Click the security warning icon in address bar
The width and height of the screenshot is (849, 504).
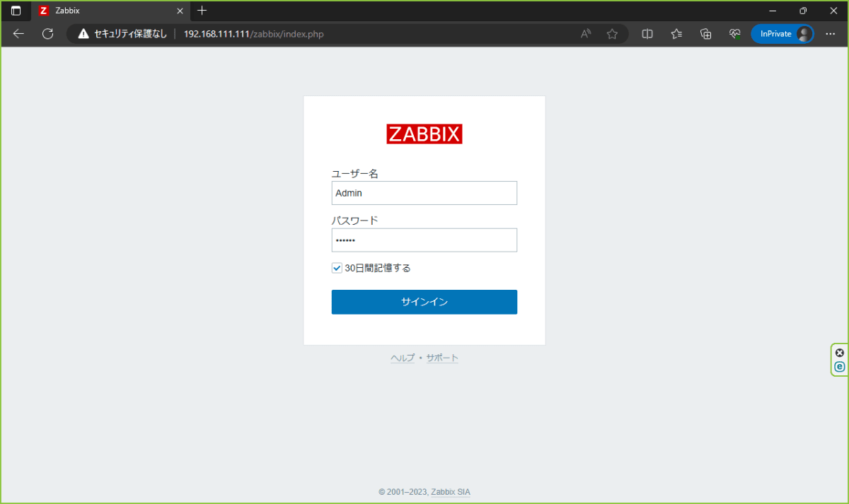(83, 33)
